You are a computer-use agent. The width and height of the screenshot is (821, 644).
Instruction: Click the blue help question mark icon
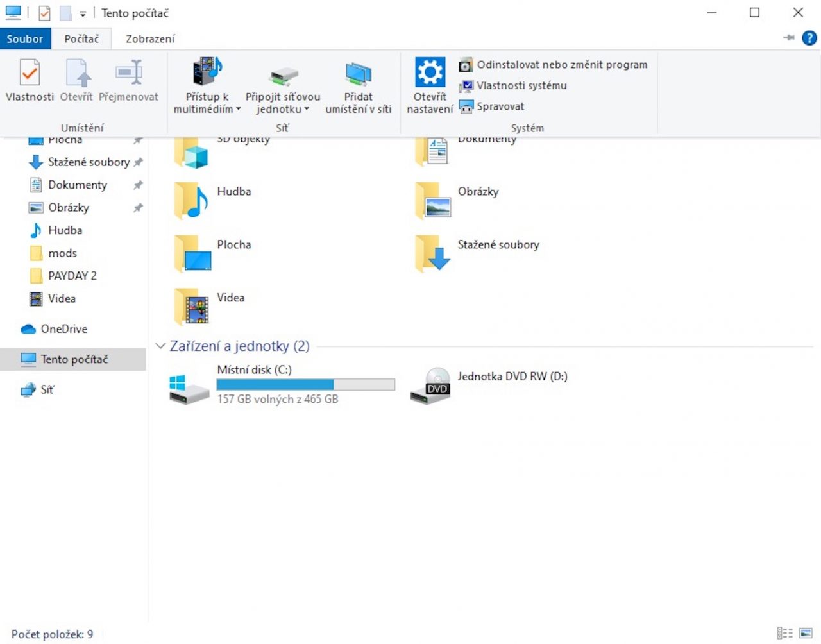[x=809, y=38]
